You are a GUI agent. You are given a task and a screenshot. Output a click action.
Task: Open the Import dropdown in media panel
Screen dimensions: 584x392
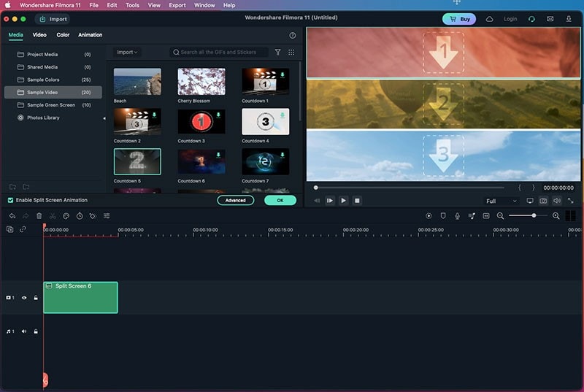tap(126, 52)
